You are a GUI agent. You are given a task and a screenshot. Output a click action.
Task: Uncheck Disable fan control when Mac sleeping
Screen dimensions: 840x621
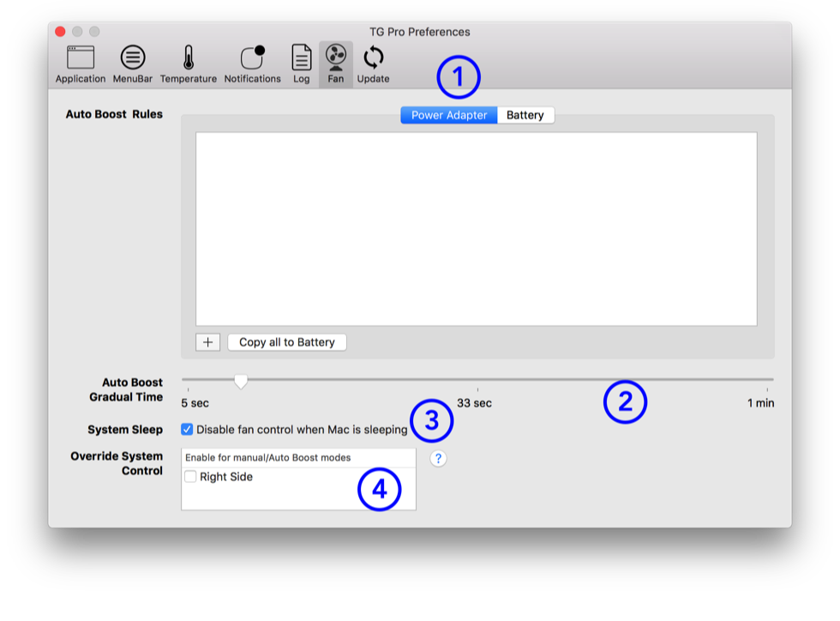pos(187,430)
